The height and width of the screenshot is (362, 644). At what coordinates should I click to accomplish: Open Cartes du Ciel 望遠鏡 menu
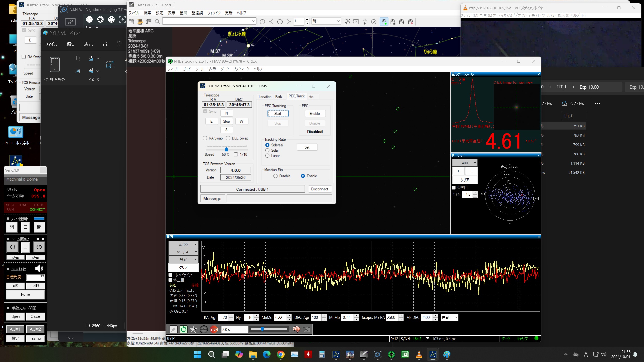coord(197,13)
